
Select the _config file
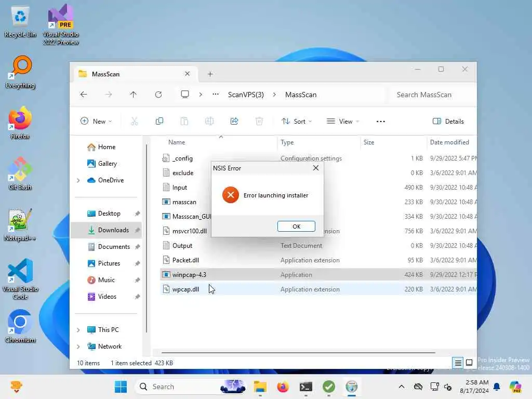182,158
